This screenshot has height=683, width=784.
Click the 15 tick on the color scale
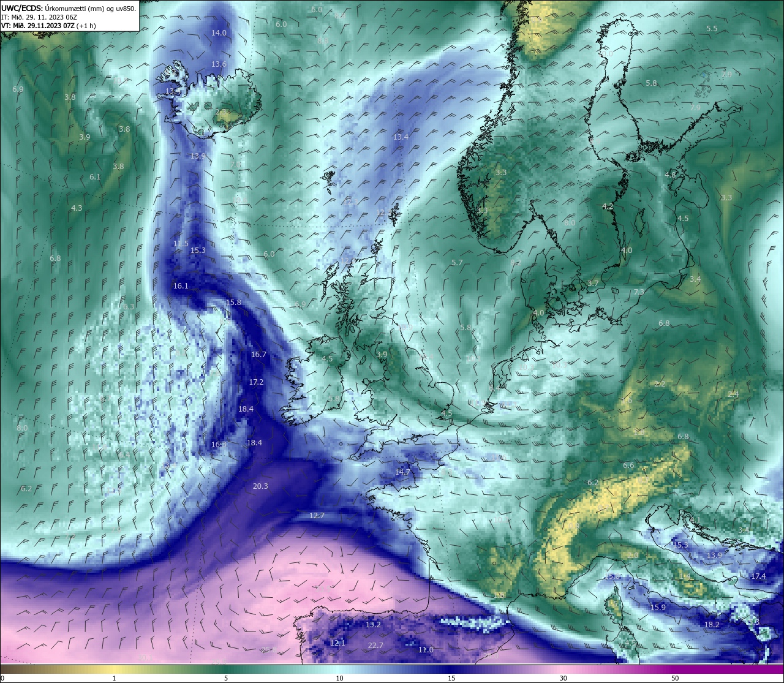tap(451, 678)
